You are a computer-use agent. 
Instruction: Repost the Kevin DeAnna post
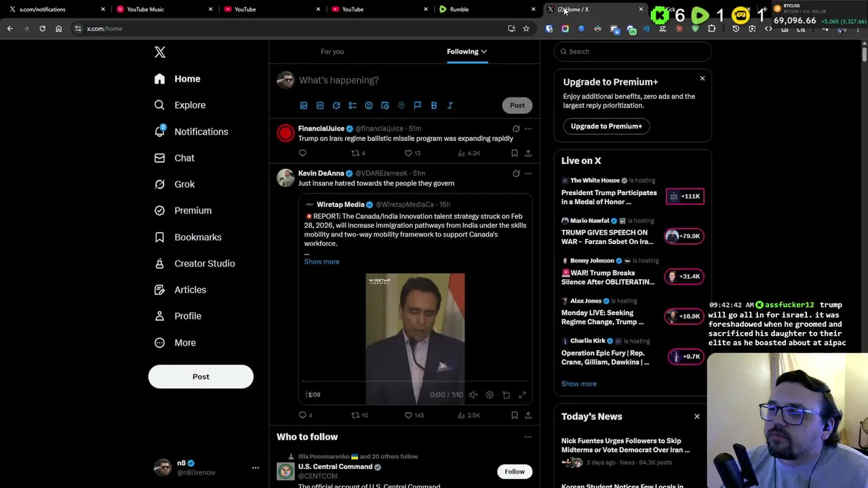359,415
